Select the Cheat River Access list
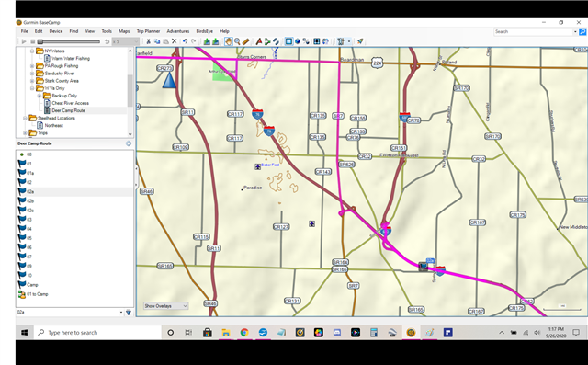This screenshot has height=365, width=588. pyautogui.click(x=70, y=103)
